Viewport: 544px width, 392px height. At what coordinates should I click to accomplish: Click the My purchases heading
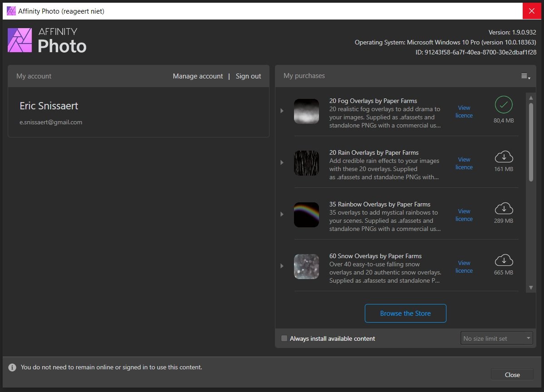(x=304, y=76)
